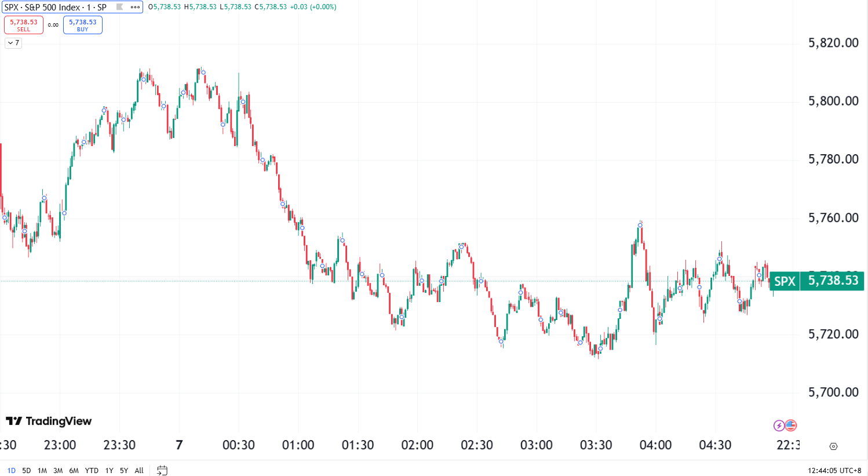Select the SPX price label on the price axis
Image resolution: width=868 pixels, height=476 pixels.
pyautogui.click(x=832, y=281)
